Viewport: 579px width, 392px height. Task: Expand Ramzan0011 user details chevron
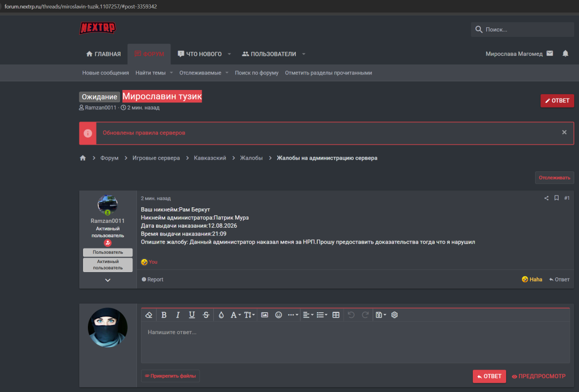point(107,280)
